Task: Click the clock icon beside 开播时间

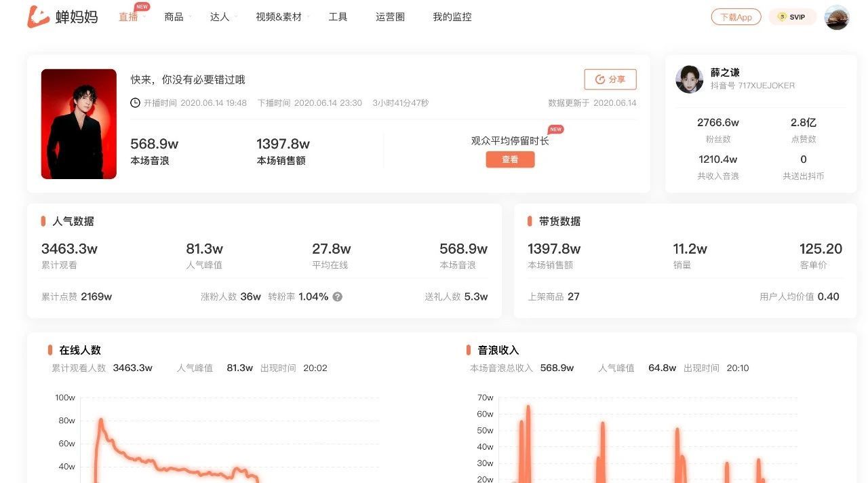Action: pyautogui.click(x=136, y=103)
